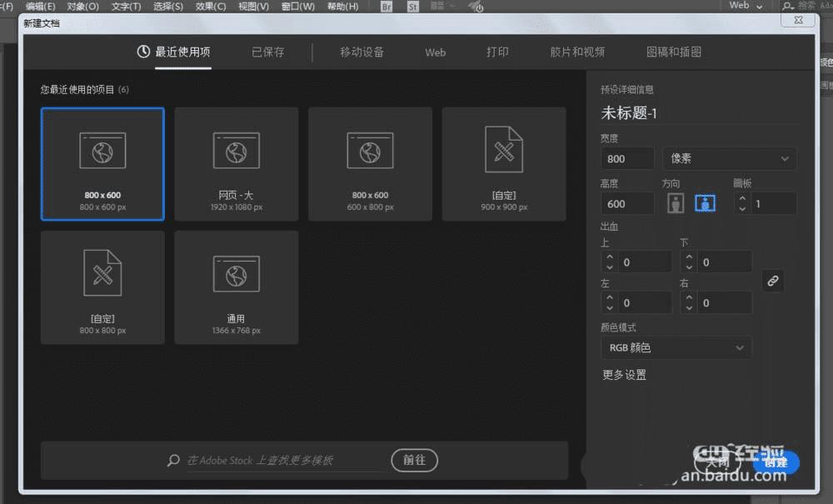Click the 宽度 field showing 800
Viewport: 833px width, 504px height.
[x=627, y=159]
